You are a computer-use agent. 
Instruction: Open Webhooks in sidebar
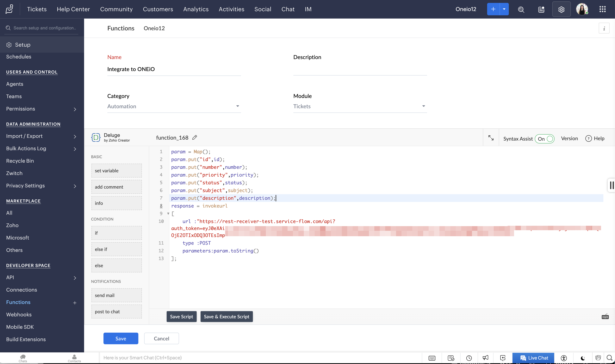coord(19,315)
